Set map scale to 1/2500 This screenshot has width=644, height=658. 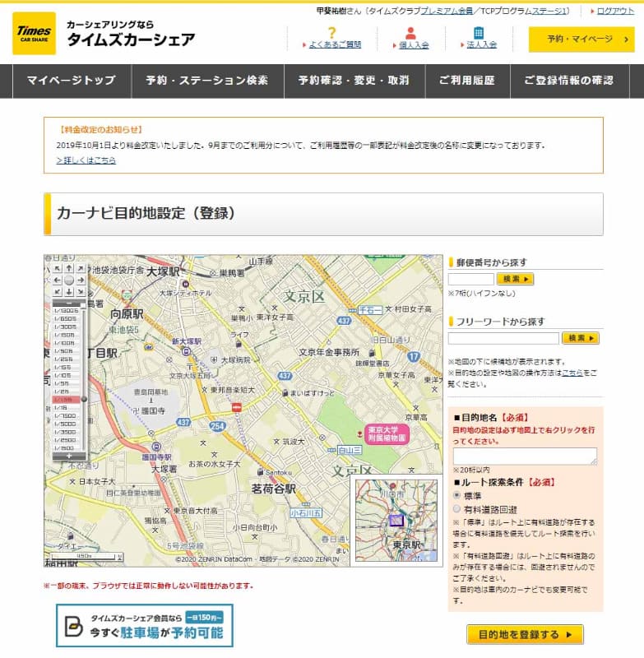66,440
